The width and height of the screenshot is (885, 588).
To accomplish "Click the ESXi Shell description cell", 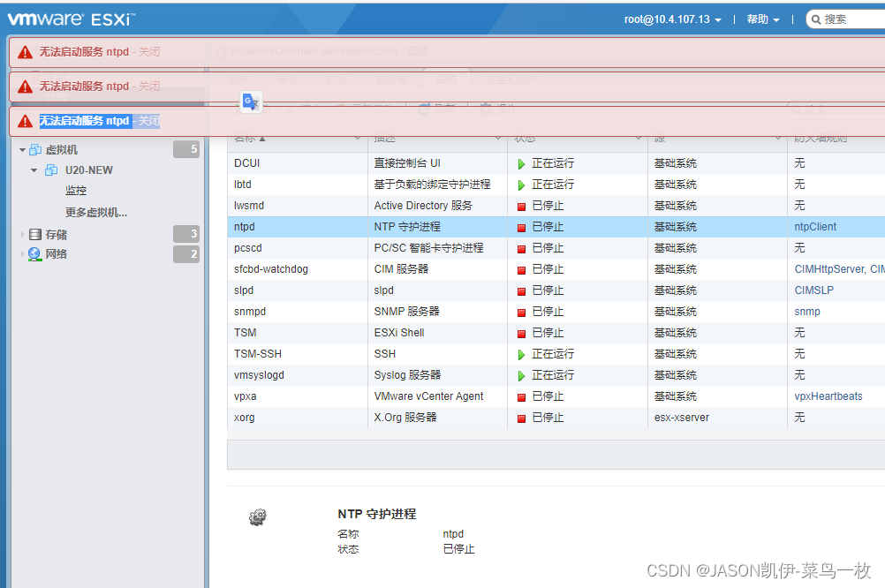I will pos(437,332).
